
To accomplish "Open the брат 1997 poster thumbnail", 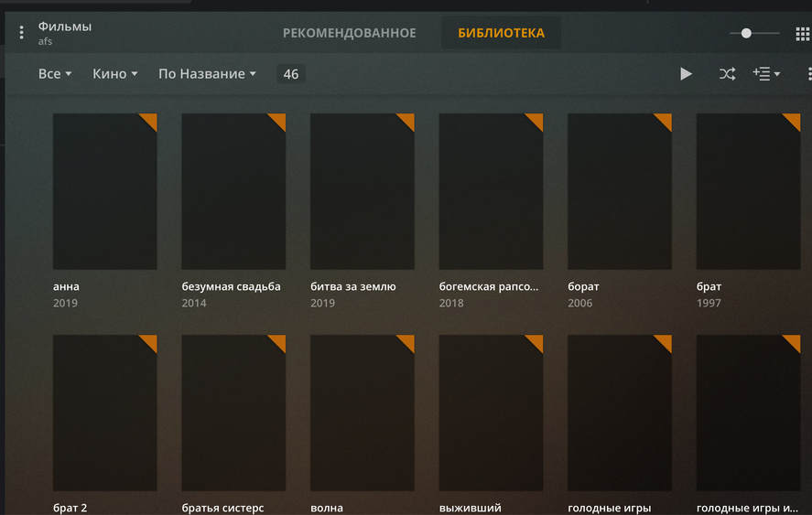I will [748, 191].
